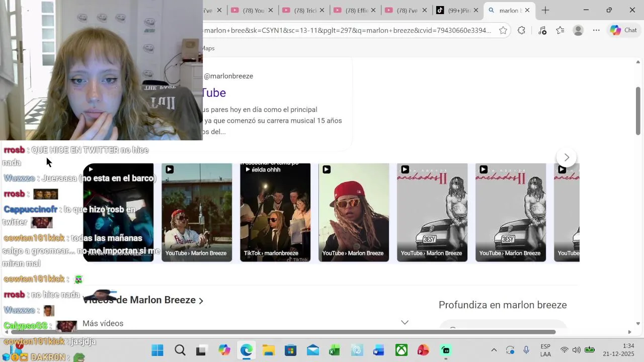Launch Excel from the taskbar
Viewport: 644px width, 362px height.
[x=335, y=350]
